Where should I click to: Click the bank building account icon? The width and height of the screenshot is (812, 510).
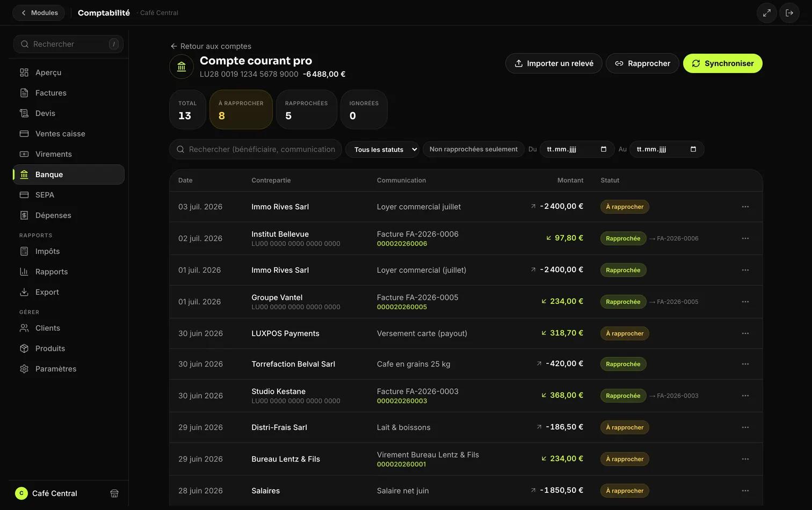click(182, 67)
